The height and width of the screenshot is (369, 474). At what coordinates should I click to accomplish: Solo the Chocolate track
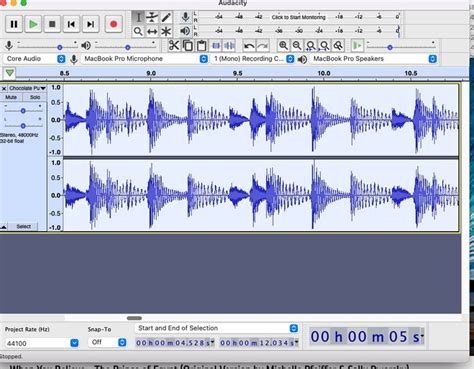click(x=35, y=97)
